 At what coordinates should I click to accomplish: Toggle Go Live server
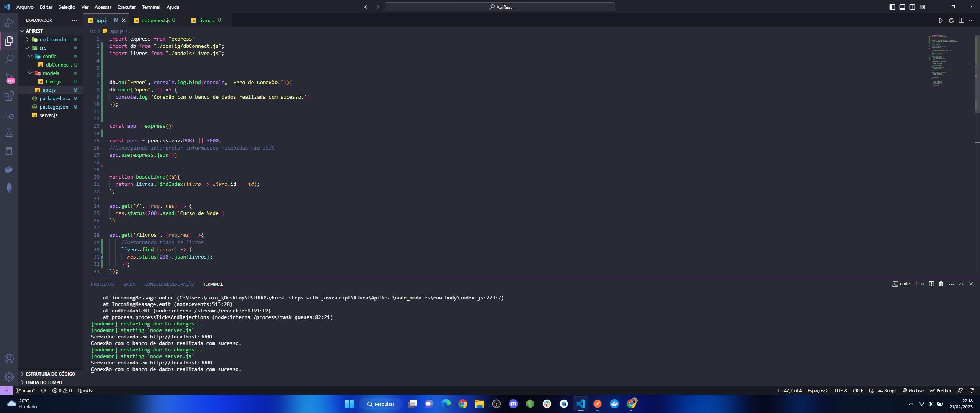tap(913, 390)
